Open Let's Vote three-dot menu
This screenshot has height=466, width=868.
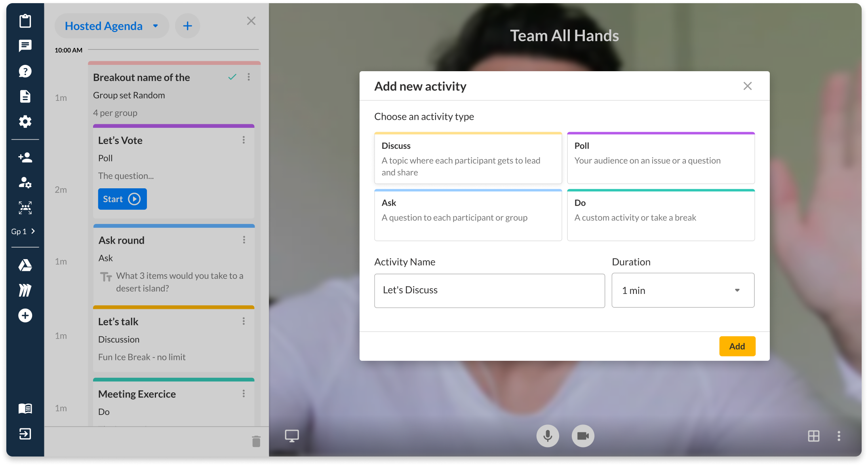tap(244, 140)
